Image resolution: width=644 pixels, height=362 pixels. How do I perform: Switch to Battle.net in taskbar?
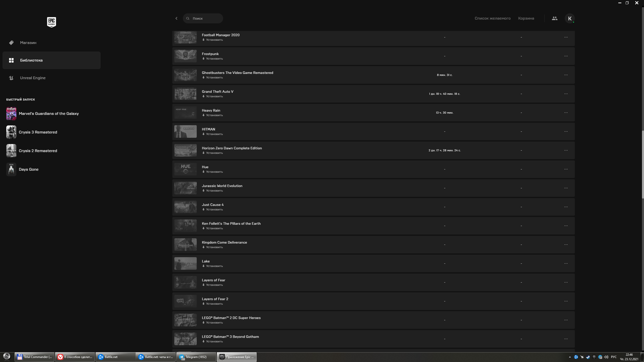[x=115, y=357]
